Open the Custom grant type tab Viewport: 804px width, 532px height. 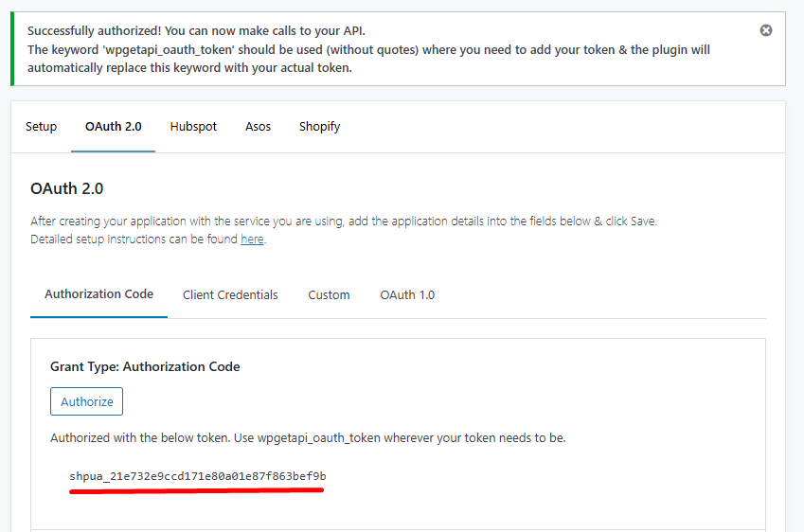[x=329, y=295]
